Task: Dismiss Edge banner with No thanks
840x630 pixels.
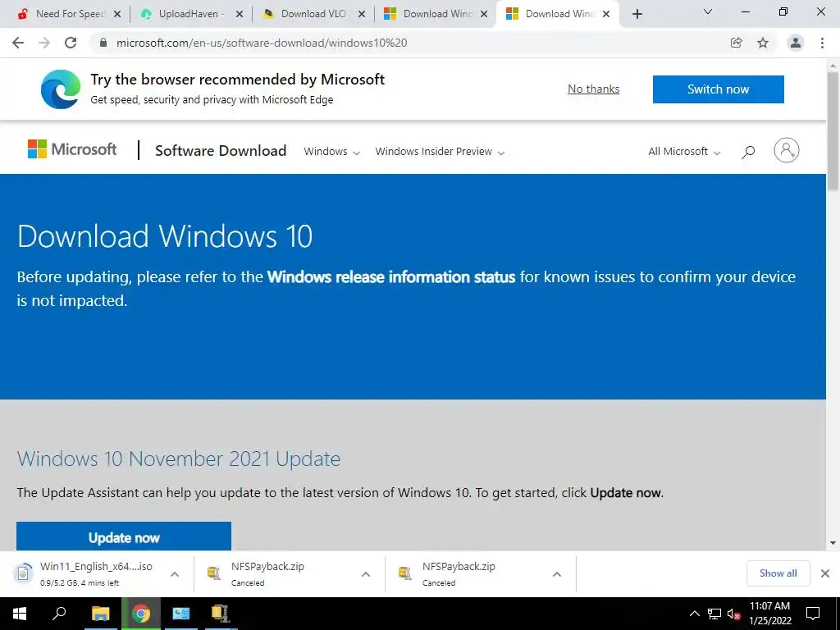Action: tap(594, 89)
